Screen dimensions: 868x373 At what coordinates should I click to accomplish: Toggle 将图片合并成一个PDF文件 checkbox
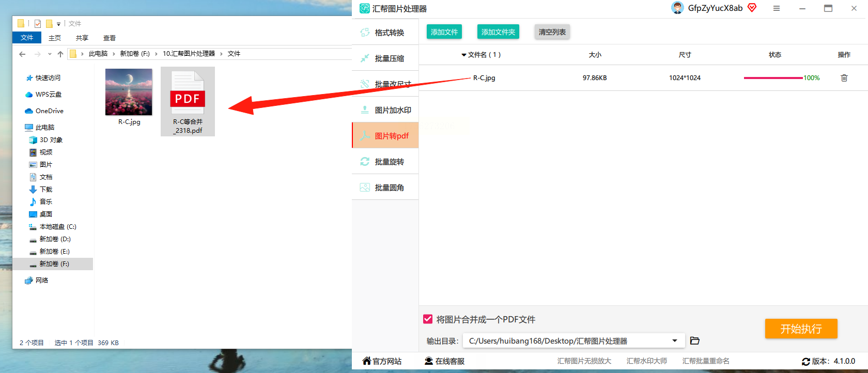point(428,319)
